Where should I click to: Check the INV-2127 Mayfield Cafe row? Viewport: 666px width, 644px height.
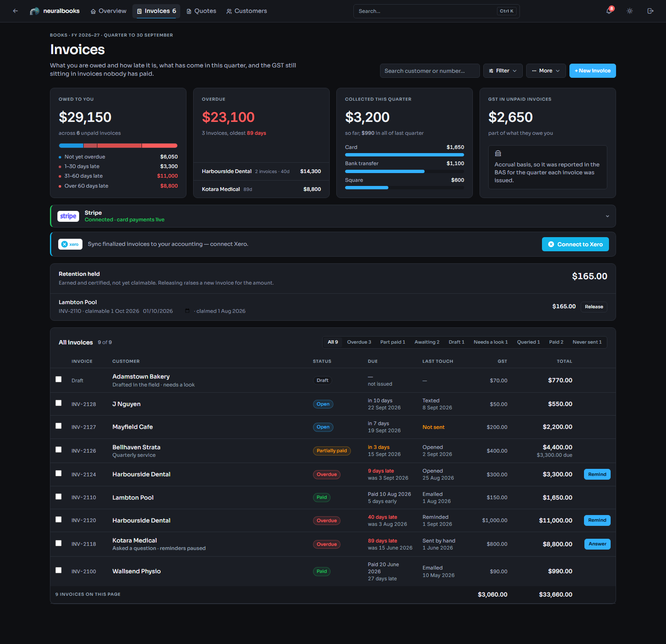(59, 426)
